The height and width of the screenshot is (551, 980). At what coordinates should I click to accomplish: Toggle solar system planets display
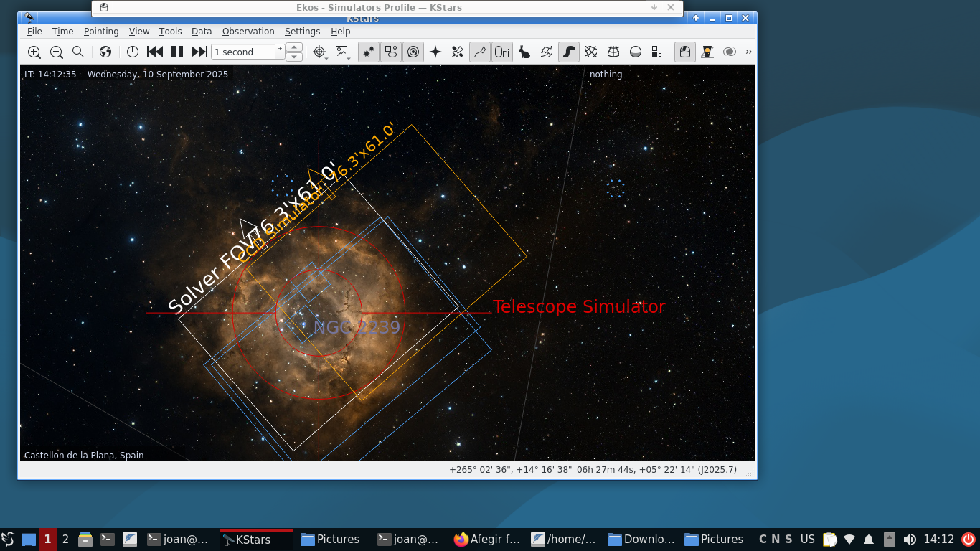(413, 52)
